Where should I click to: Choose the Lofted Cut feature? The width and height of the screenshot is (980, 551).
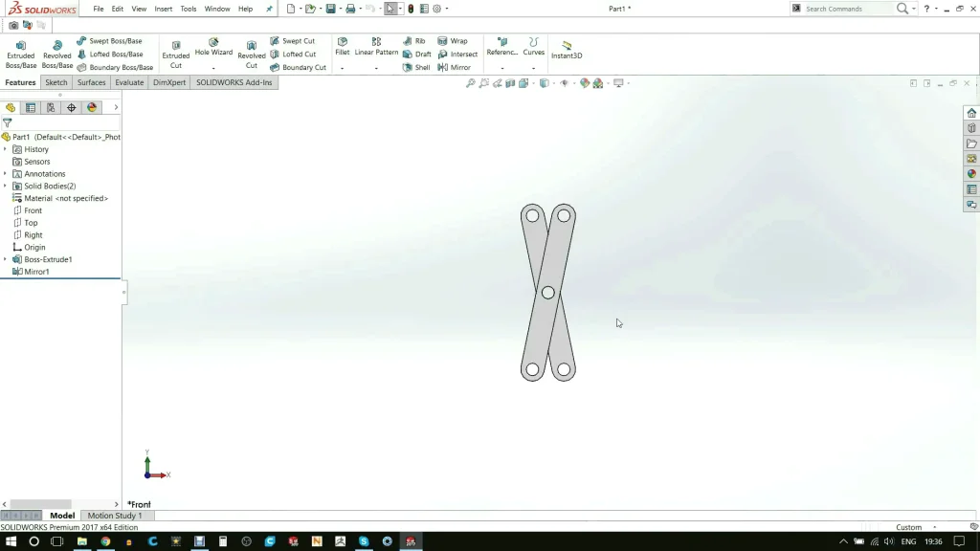coord(293,54)
